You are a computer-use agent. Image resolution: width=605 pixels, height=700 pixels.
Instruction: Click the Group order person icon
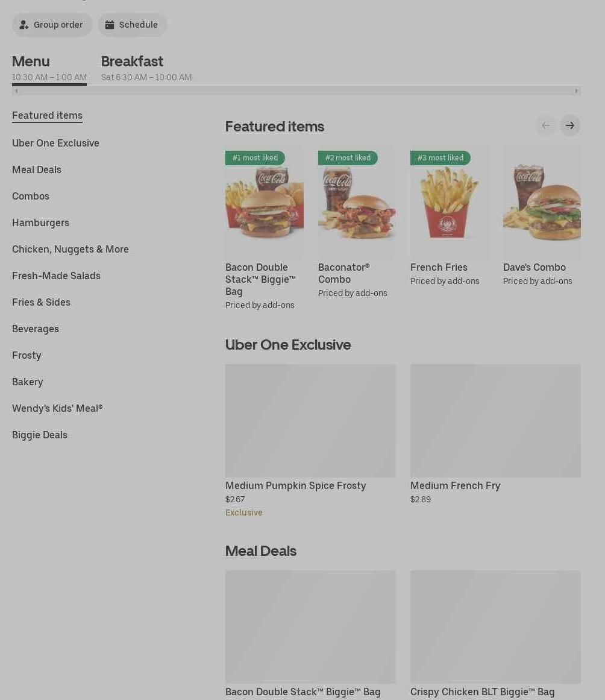tap(24, 25)
